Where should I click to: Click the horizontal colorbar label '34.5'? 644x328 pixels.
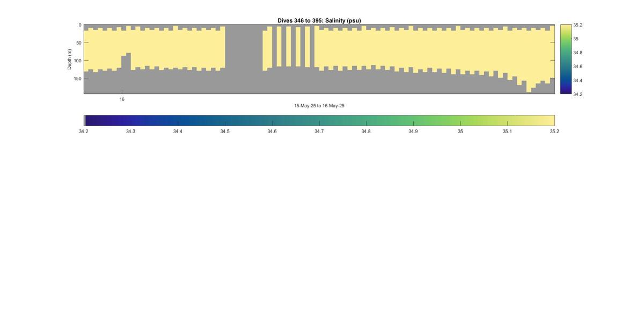click(225, 132)
